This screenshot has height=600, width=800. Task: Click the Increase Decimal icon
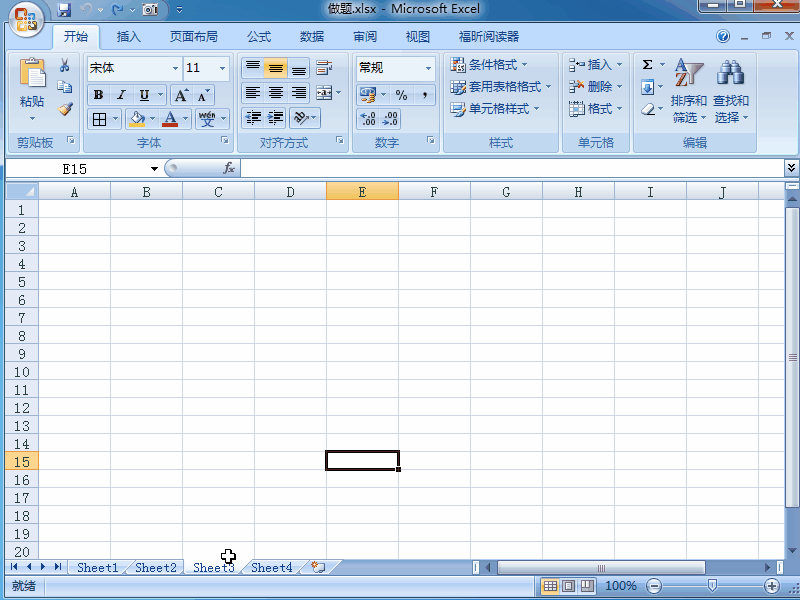tap(368, 118)
